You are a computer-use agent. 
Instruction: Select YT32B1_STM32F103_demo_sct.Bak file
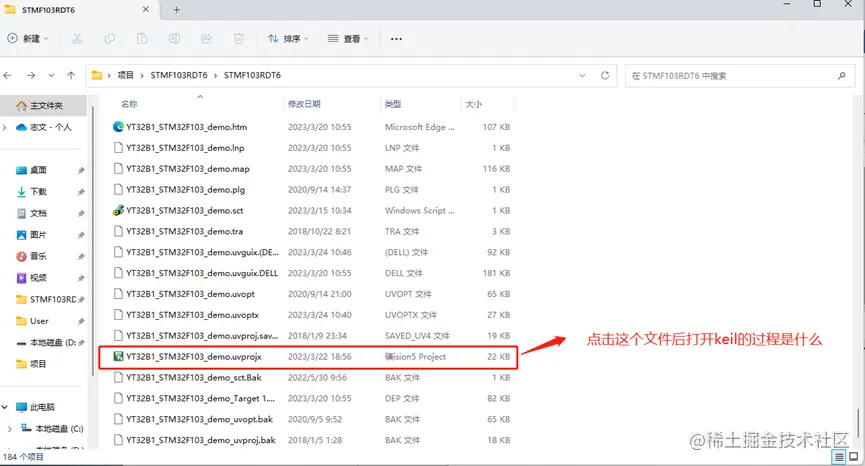coord(312,378)
